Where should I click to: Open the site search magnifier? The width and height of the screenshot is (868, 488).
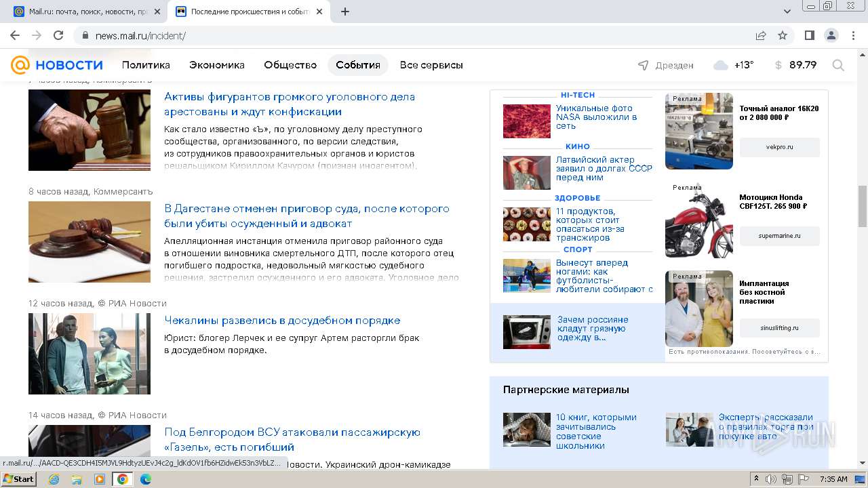(x=838, y=65)
